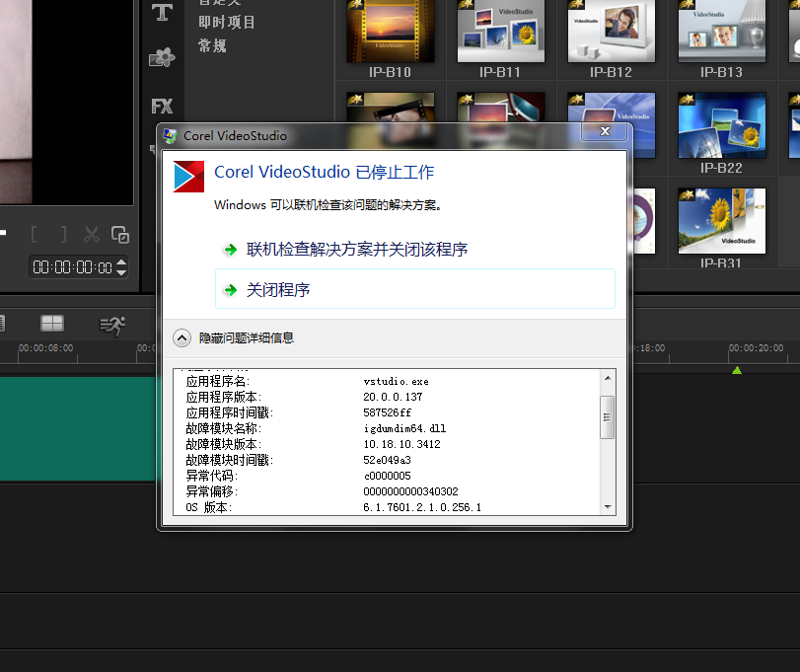Close the Corel VideoStudio error dialog
The width and height of the screenshot is (800, 672).
tap(605, 131)
